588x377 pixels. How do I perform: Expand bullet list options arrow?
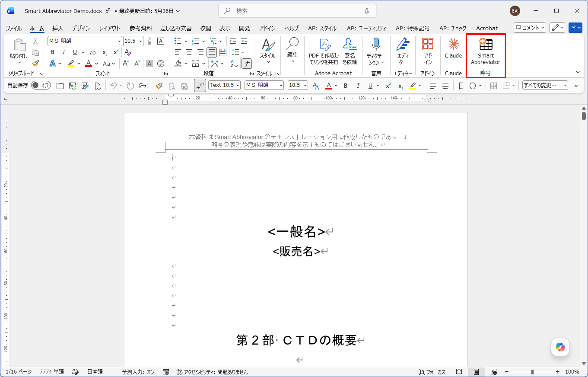tap(186, 41)
